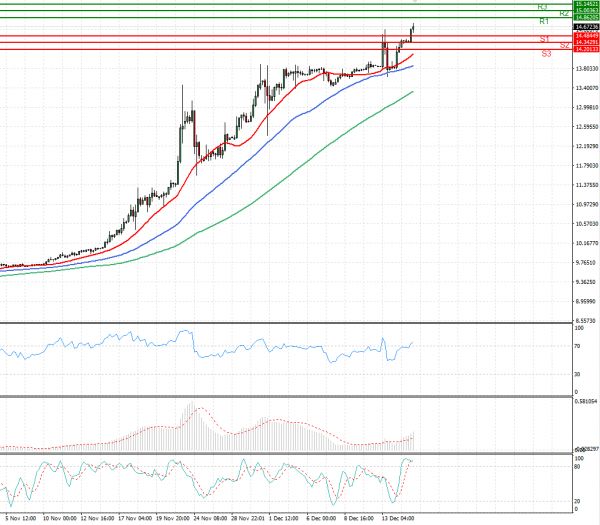Click the S1 support label
Image resolution: width=600 pixels, height=525 pixels.
click(x=545, y=39)
